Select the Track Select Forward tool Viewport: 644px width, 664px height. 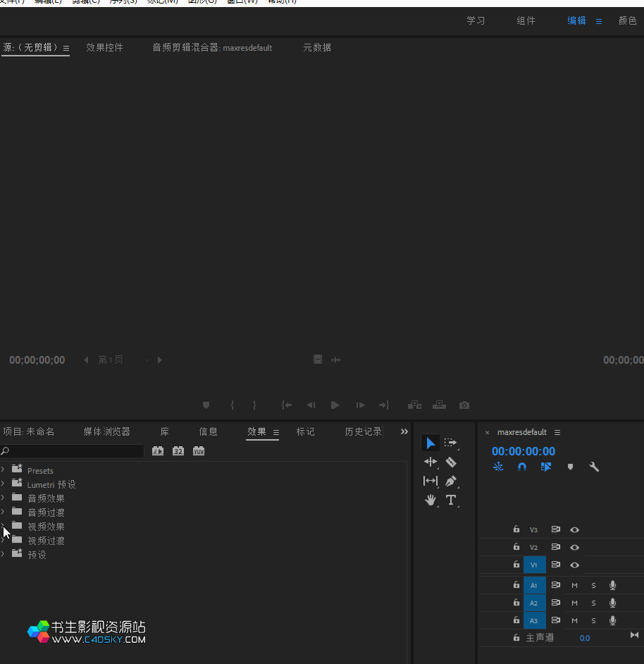450,443
